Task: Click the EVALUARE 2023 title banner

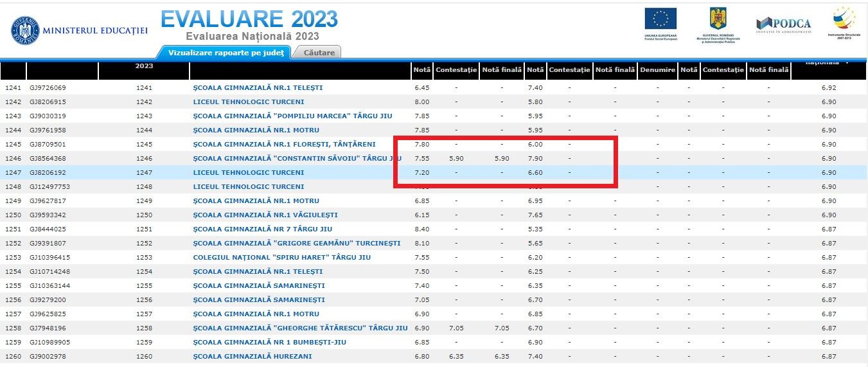Action: pos(249,19)
